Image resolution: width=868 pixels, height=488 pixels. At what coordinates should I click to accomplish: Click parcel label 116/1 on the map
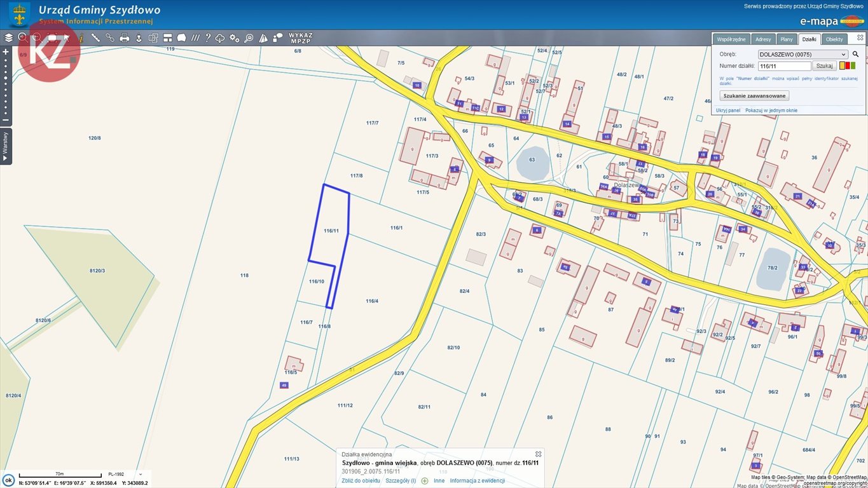tap(396, 227)
